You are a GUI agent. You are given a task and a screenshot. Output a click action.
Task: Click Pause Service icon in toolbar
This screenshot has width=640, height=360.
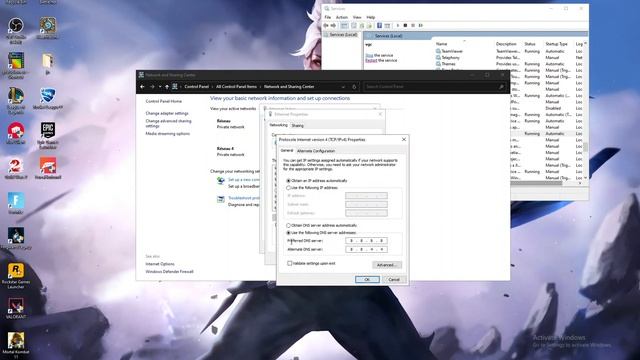pos(413,25)
